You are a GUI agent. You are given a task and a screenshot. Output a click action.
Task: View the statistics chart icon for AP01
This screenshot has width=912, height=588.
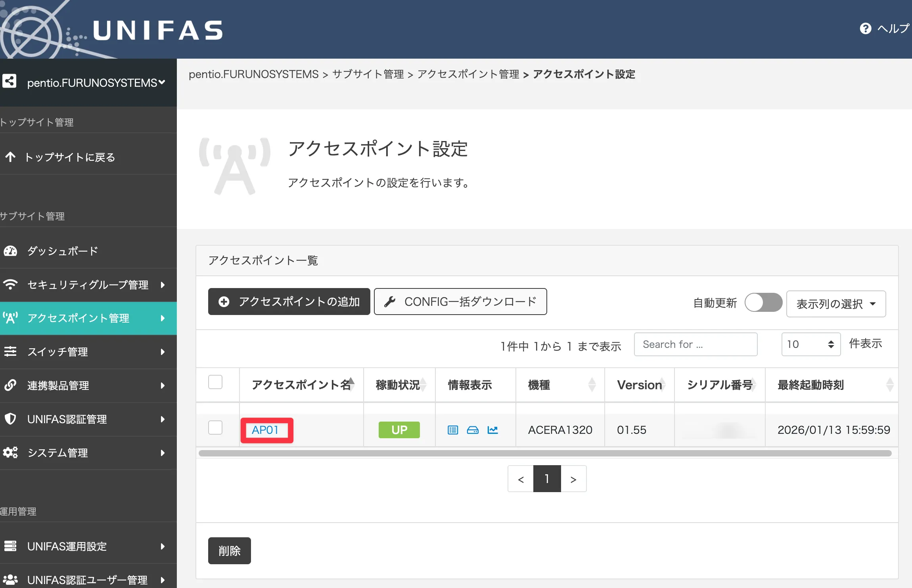(x=493, y=430)
